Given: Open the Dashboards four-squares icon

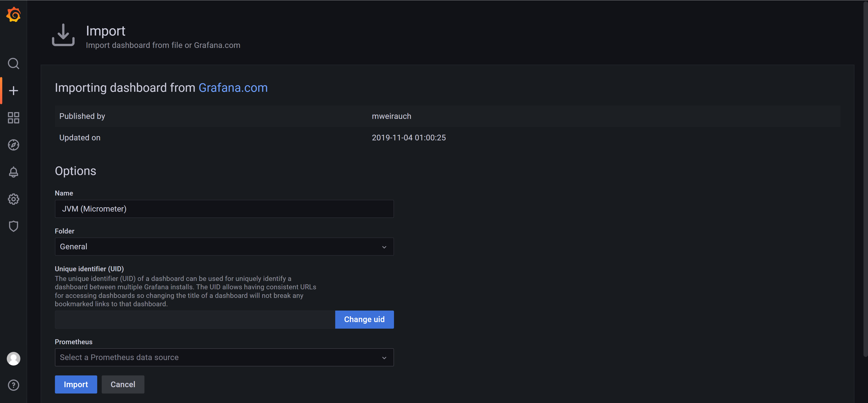Looking at the screenshot, I should pyautogui.click(x=14, y=118).
